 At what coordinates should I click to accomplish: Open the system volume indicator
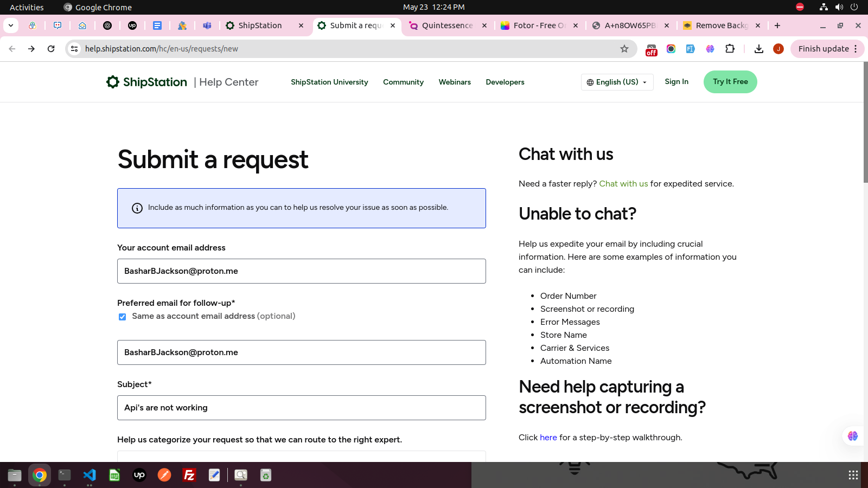click(839, 7)
